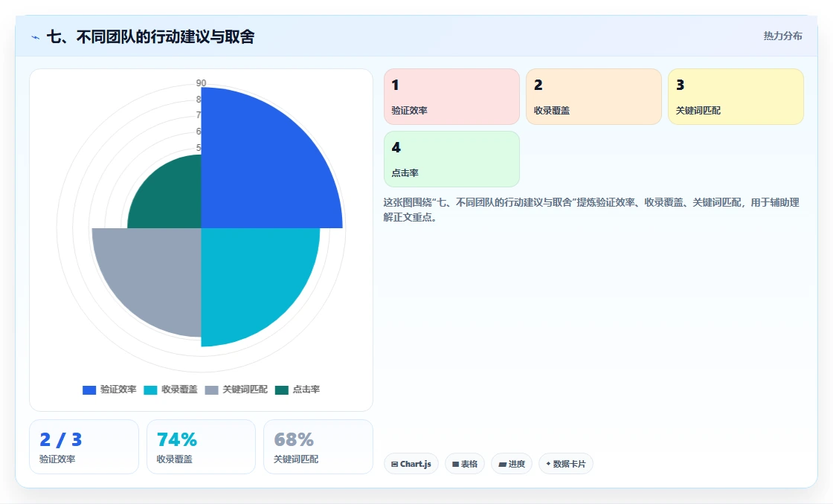Click the 68% 关键词匹配 stat card
Screen dimensions: 833x504
click(318, 447)
